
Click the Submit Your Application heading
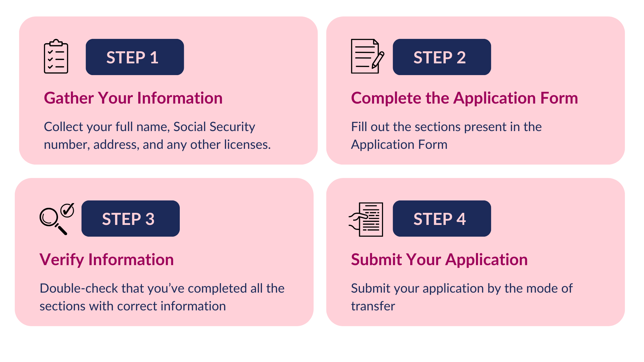tap(439, 260)
